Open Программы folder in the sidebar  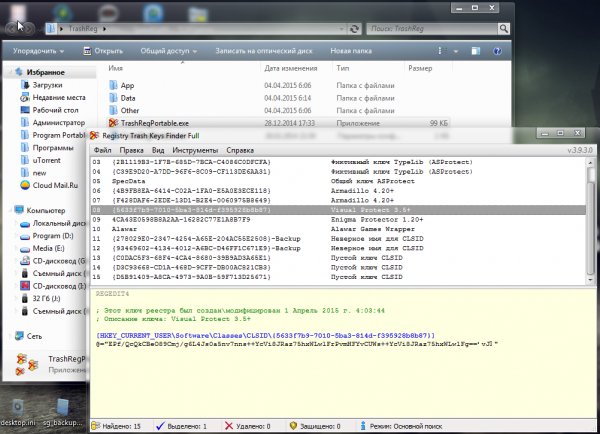(53, 148)
